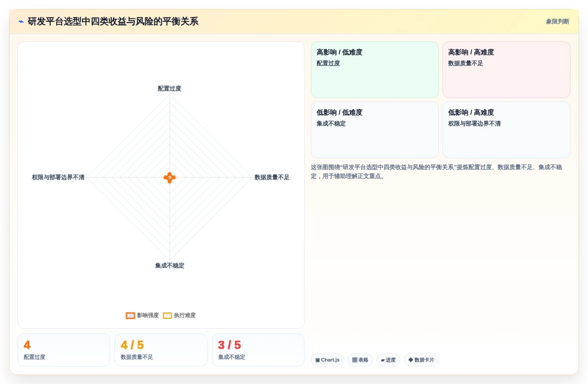Click 权限与部署边界不清 text in the quadrant card

point(474,124)
